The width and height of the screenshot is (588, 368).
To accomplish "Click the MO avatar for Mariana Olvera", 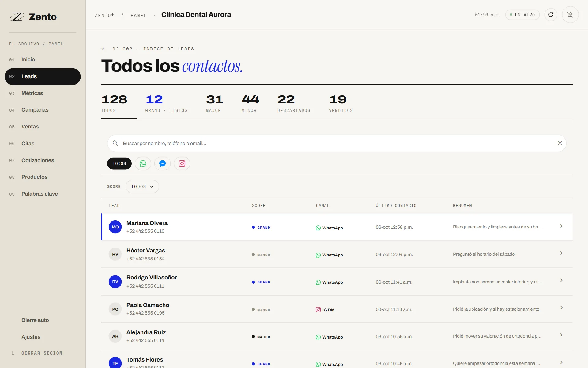I will tap(115, 227).
